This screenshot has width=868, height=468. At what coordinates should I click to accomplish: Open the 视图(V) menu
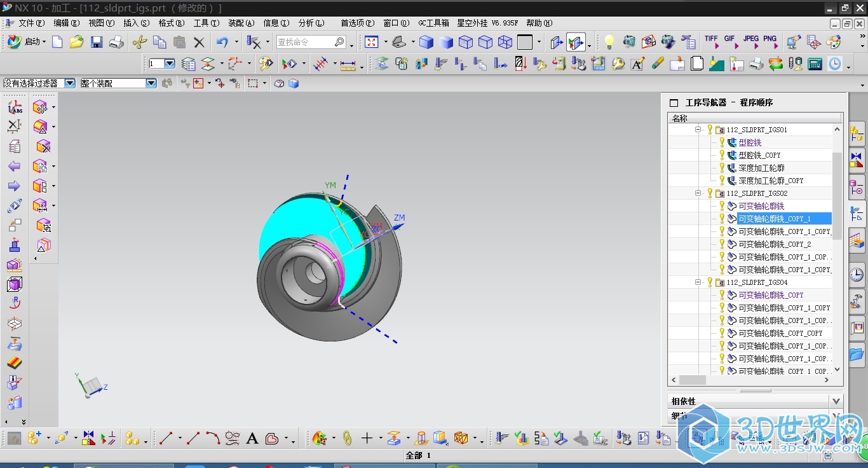[101, 23]
